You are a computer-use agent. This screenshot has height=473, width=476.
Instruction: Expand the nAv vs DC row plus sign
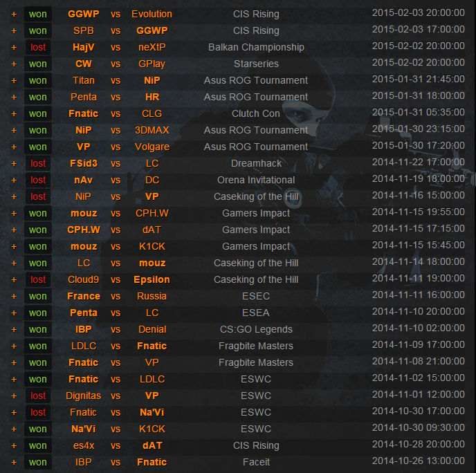point(14,180)
